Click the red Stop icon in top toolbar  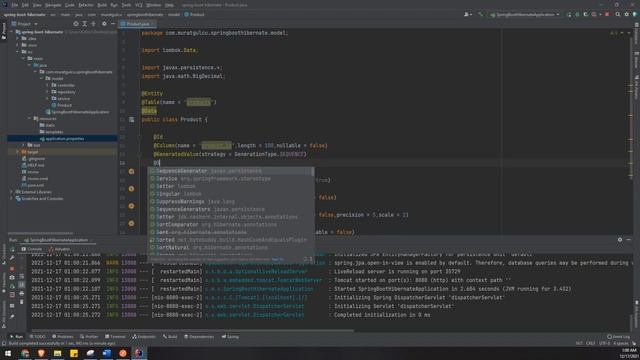coord(607,14)
